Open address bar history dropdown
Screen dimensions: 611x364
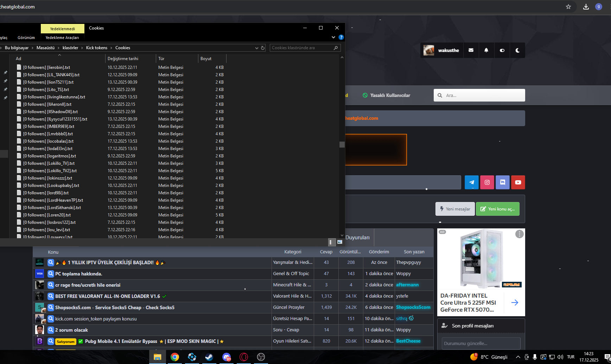257,48
